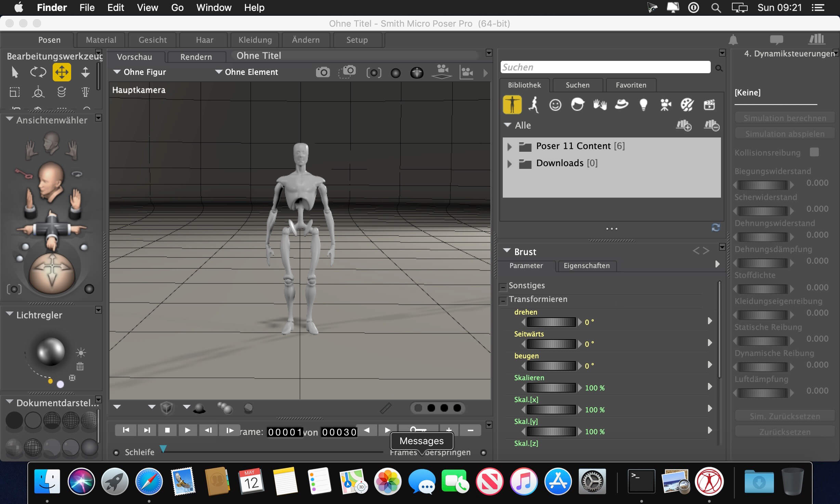Viewport: 840px width, 504px height.
Task: Toggle the Schleife loop option
Action: tap(116, 453)
